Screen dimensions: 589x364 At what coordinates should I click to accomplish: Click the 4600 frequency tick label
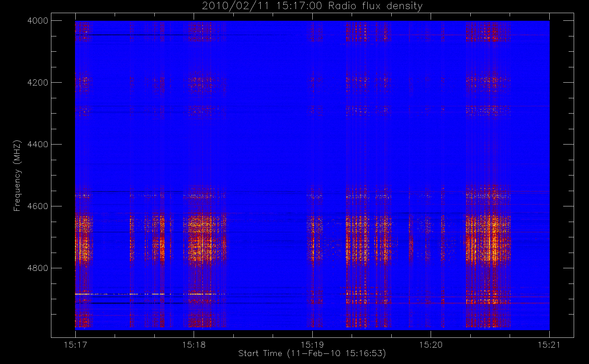pos(38,206)
